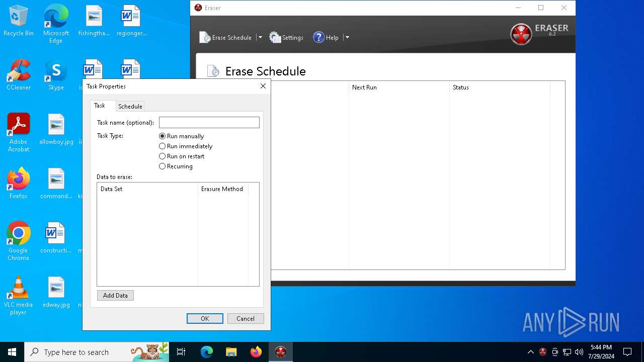644x362 pixels.
Task: Click the Add Data button
Action: pyautogui.click(x=115, y=296)
